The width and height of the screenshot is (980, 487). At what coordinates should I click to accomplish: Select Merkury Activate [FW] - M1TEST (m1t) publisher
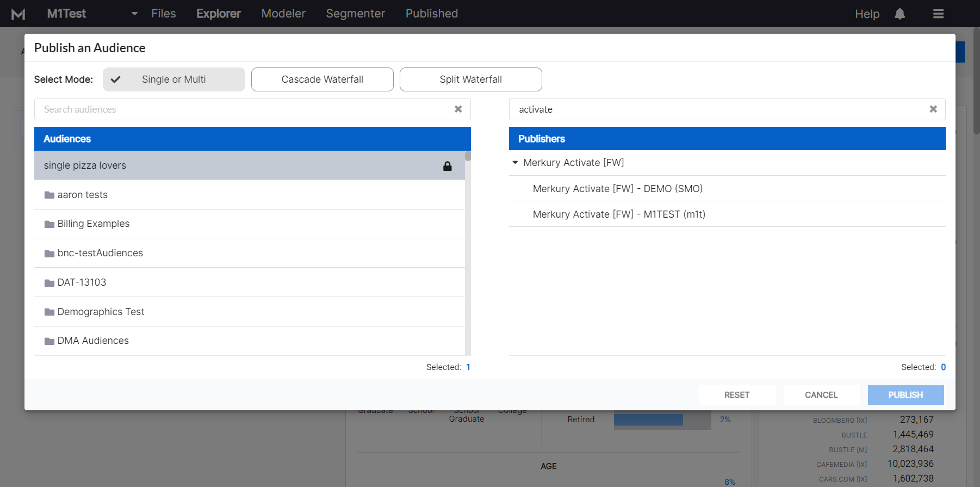coord(727,214)
